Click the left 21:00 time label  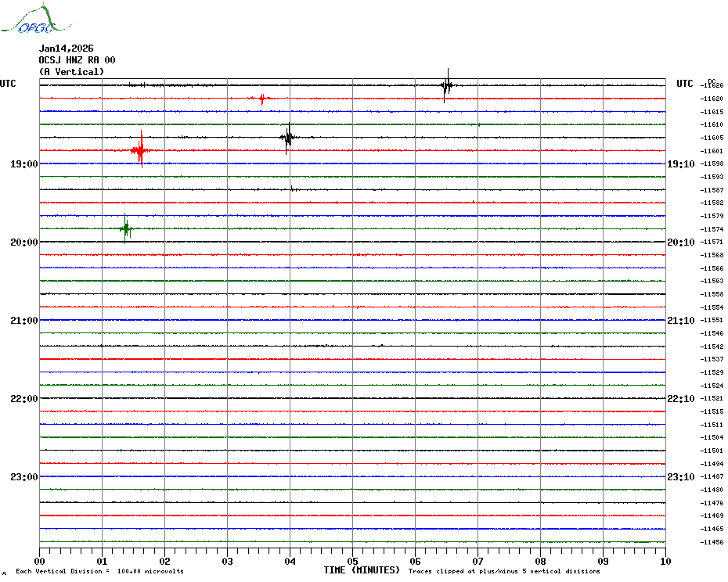[x=24, y=320]
